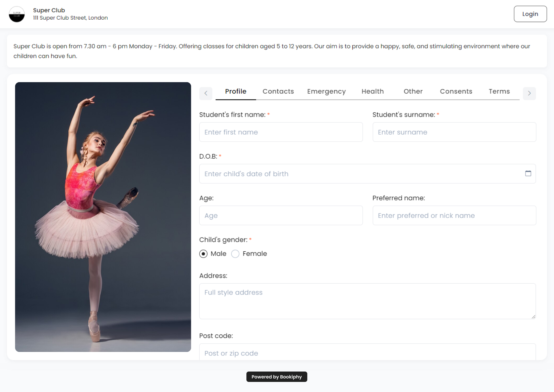554x392 pixels.
Task: Select the Male gender option
Action: [x=203, y=254]
